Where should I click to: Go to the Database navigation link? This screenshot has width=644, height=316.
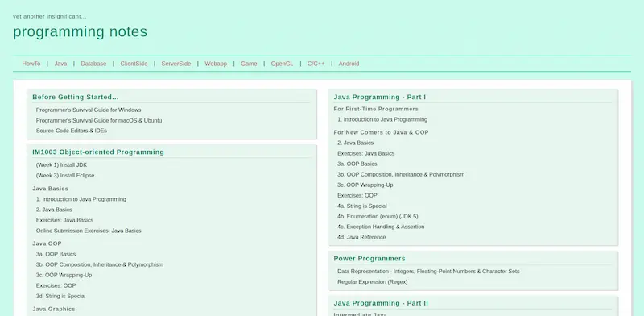click(x=93, y=64)
